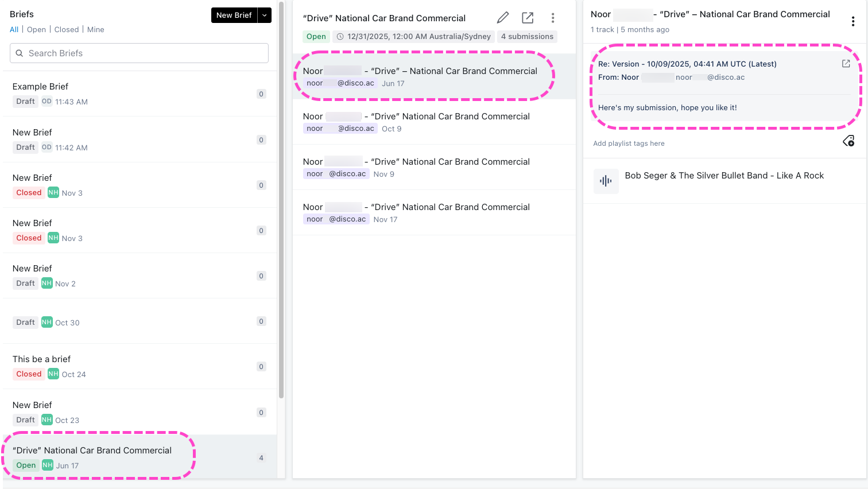Screen dimensions: 868x489
Task: Click the waveform icon for Like A Rock
Action: [x=606, y=181]
